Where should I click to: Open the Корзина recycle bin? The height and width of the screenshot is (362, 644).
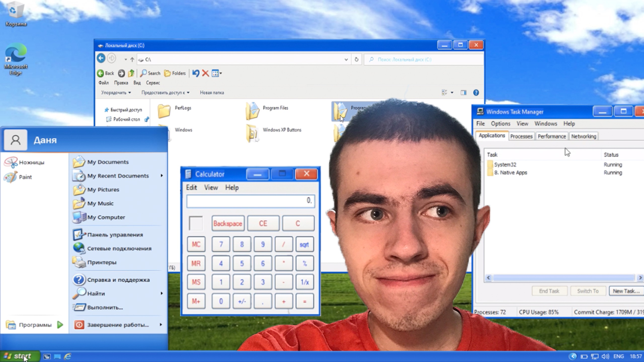[x=16, y=10]
